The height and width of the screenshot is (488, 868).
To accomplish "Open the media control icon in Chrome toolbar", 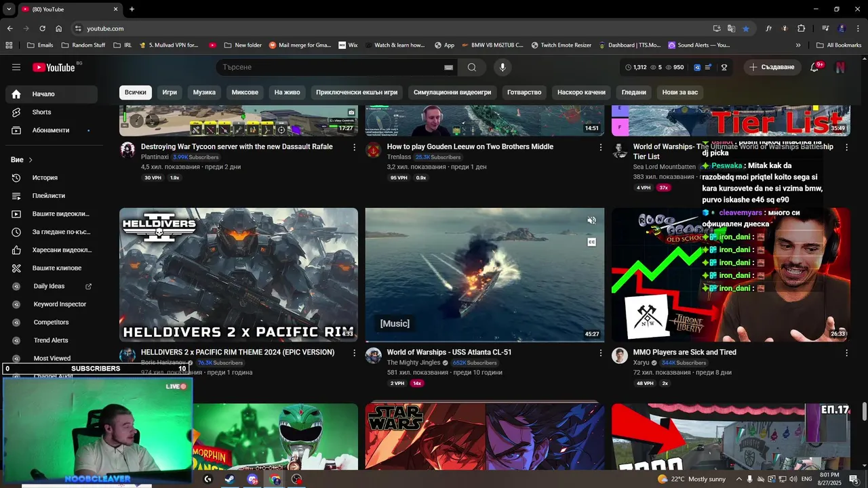I will [x=825, y=28].
